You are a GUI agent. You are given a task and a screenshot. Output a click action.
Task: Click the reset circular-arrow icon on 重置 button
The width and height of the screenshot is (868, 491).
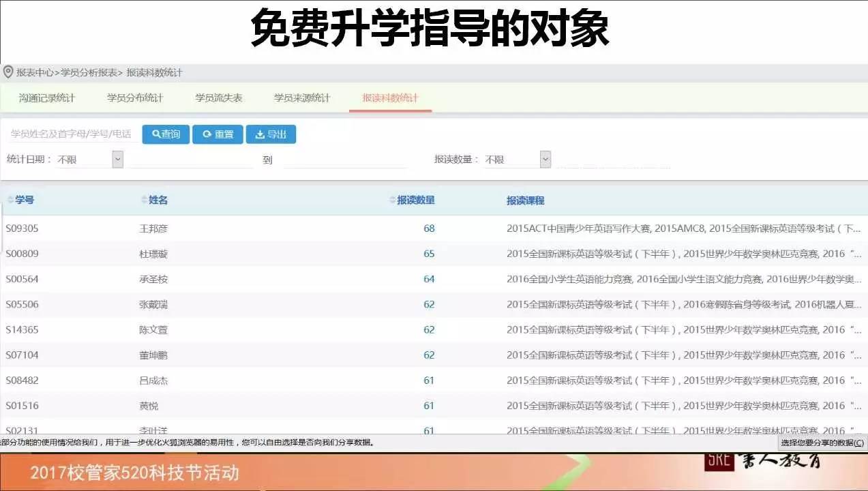(x=207, y=134)
